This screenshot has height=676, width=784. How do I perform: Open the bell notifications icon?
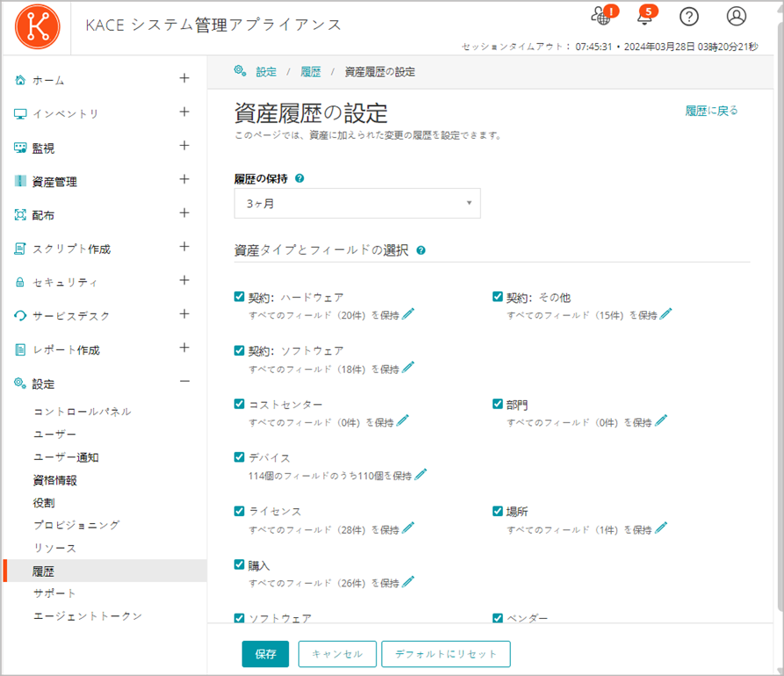[645, 17]
